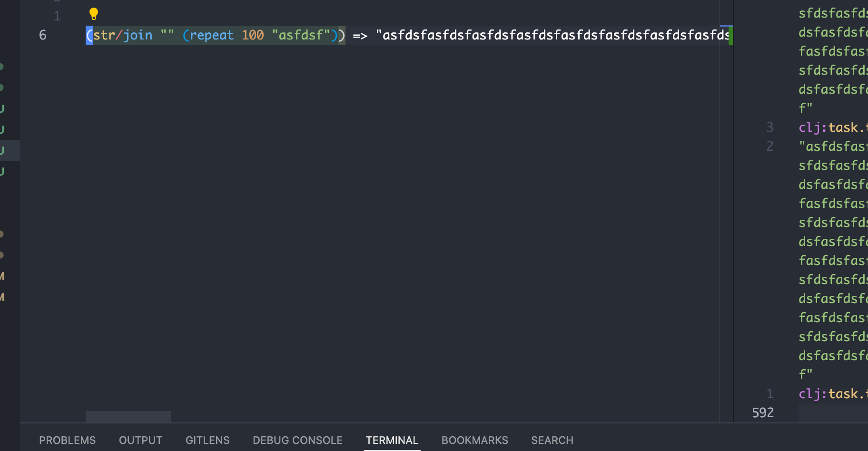Image resolution: width=868 pixels, height=451 pixels.
Task: Click the line count "592" in the output panel
Action: (x=762, y=412)
